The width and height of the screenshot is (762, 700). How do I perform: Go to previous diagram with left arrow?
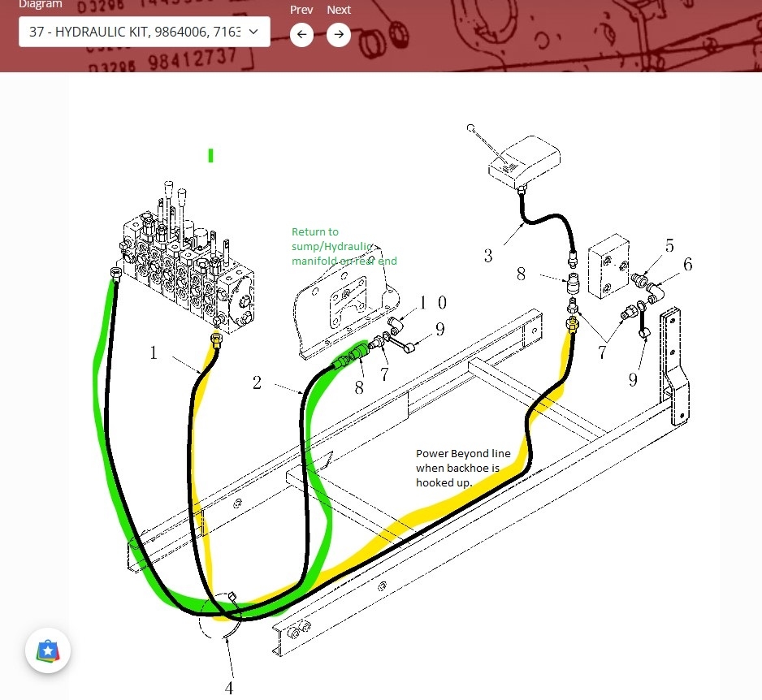point(301,35)
